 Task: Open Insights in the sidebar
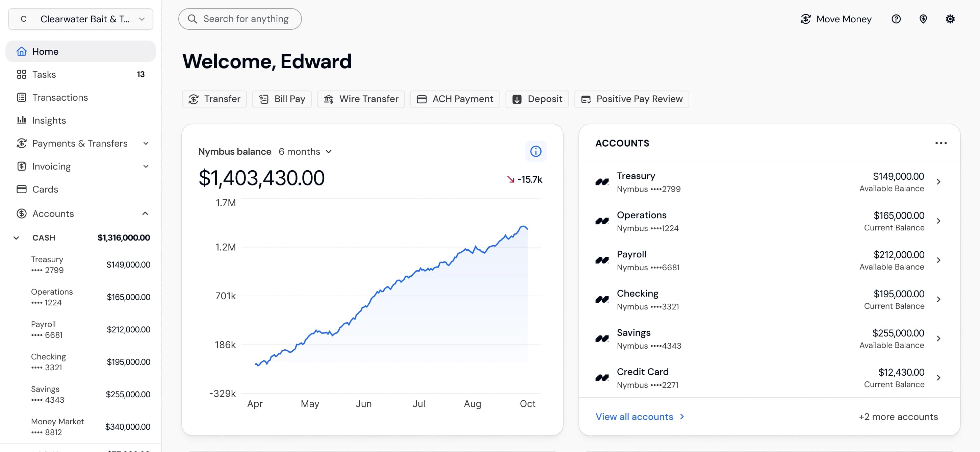(x=81, y=120)
